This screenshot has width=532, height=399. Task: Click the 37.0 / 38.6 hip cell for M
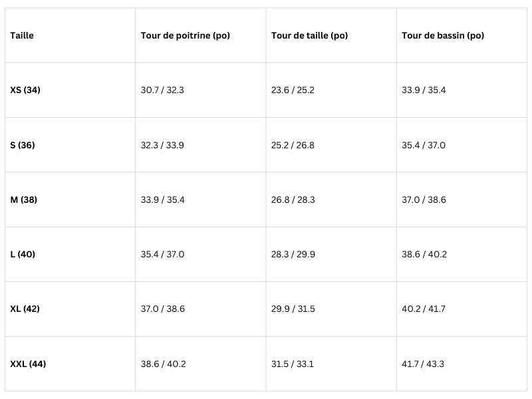(424, 199)
